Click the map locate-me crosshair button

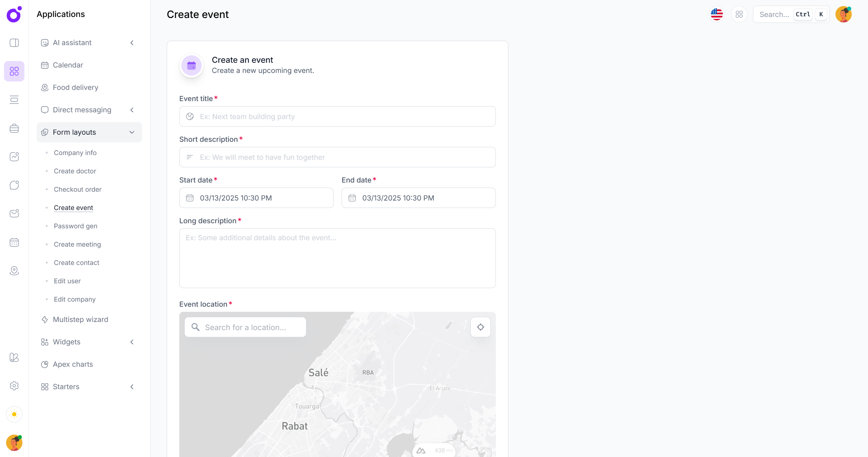[x=480, y=327]
